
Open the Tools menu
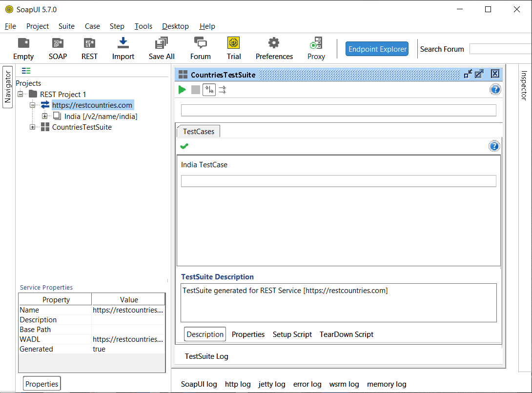coord(143,26)
